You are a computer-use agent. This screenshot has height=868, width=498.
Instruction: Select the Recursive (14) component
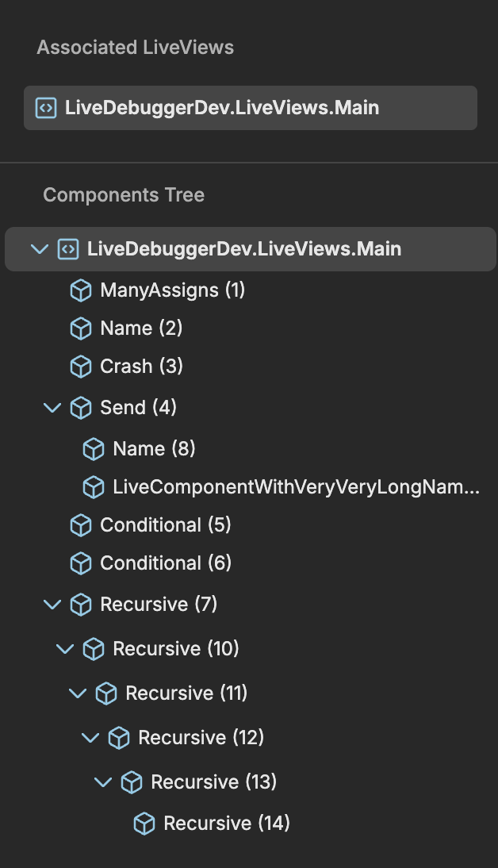pos(227,824)
